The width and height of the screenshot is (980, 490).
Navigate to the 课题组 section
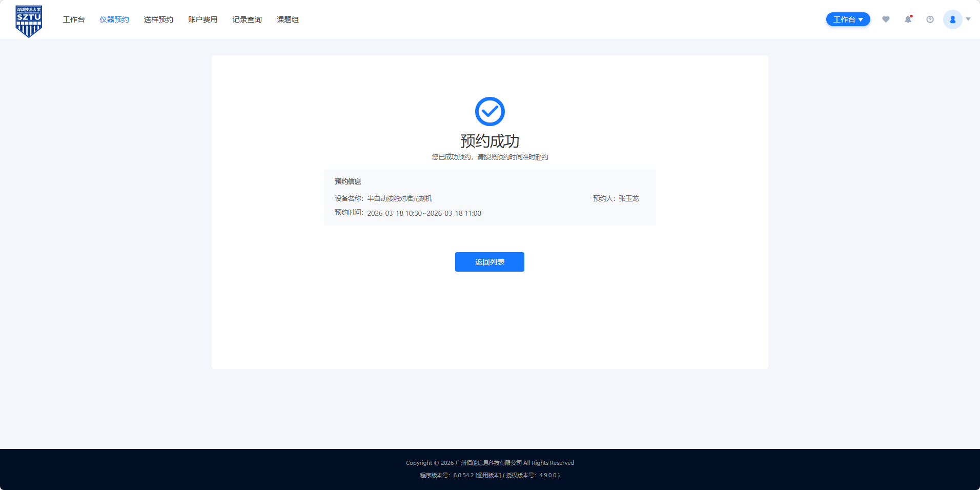288,19
